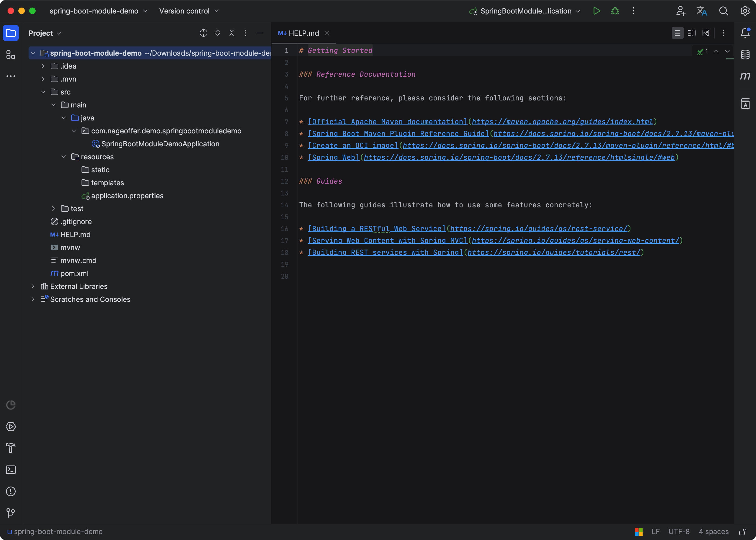The width and height of the screenshot is (756, 540).
Task: Open the run configuration selector dropdown
Action: click(525, 11)
